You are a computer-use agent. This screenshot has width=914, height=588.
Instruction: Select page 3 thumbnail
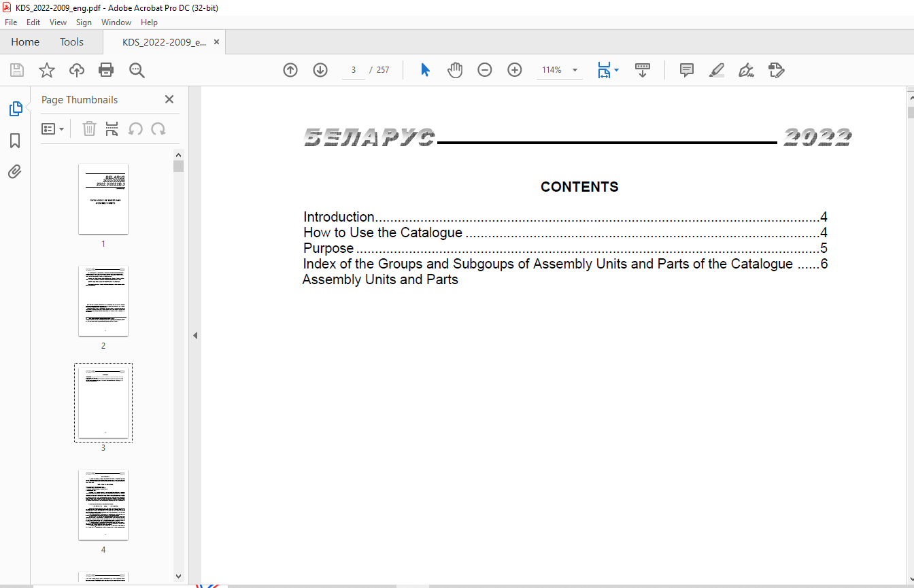point(103,402)
